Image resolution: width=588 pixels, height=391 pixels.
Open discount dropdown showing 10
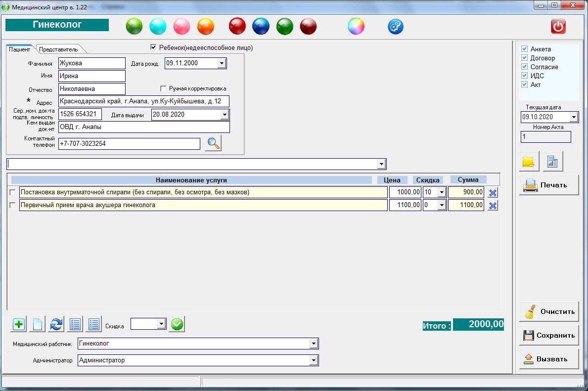point(442,192)
